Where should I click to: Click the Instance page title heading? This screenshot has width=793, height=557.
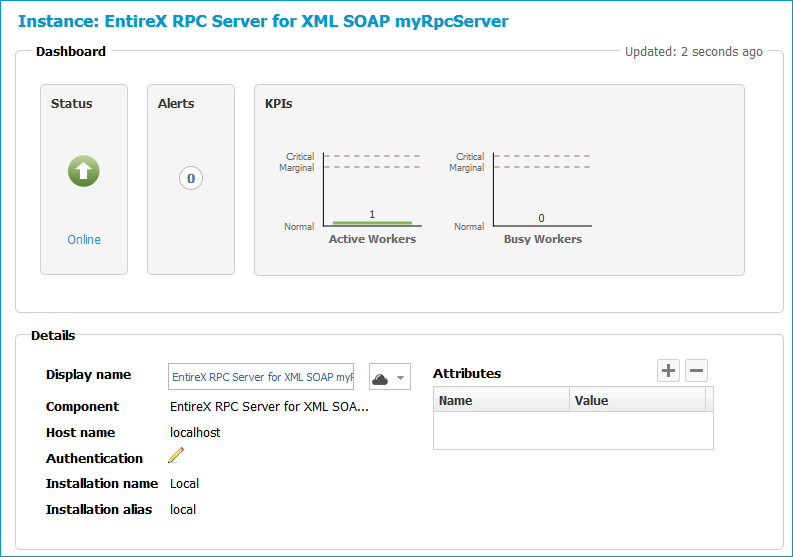click(263, 21)
